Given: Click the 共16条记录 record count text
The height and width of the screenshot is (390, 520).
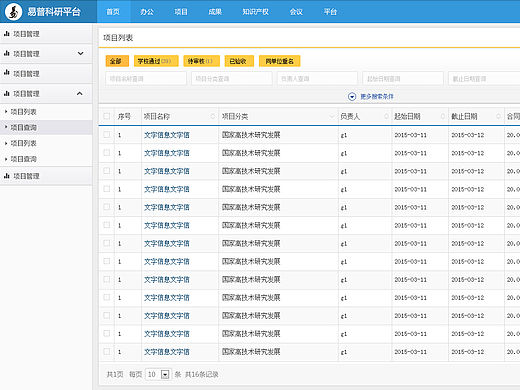Looking at the screenshot, I should (202, 374).
